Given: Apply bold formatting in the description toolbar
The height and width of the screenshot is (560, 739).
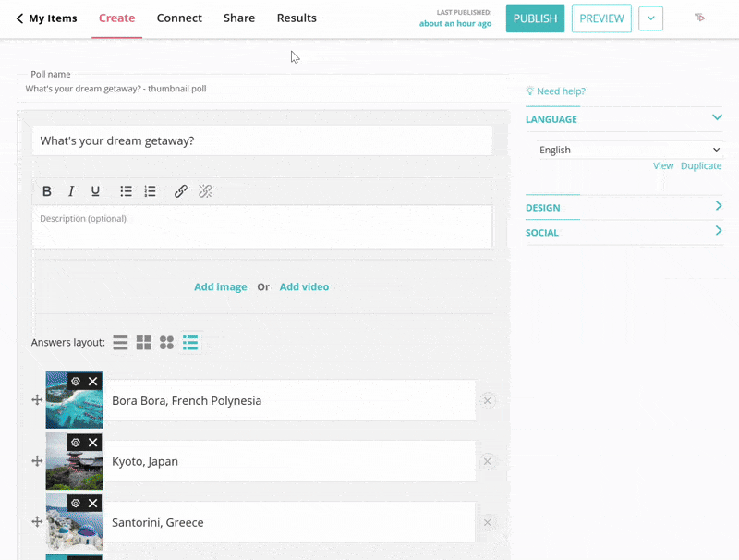Looking at the screenshot, I should pos(47,191).
